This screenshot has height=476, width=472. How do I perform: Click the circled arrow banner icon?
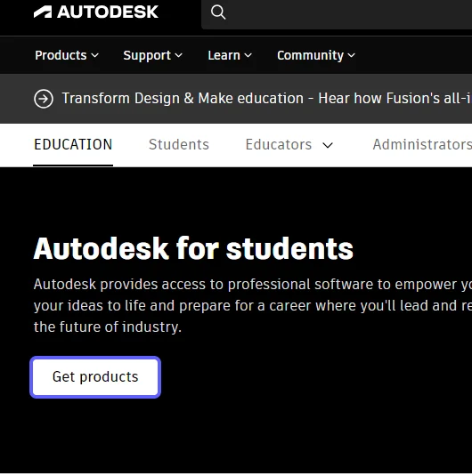tap(44, 99)
